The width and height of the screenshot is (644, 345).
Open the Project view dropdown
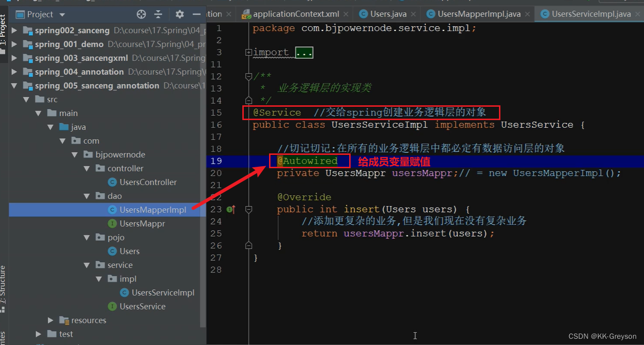[x=62, y=15]
